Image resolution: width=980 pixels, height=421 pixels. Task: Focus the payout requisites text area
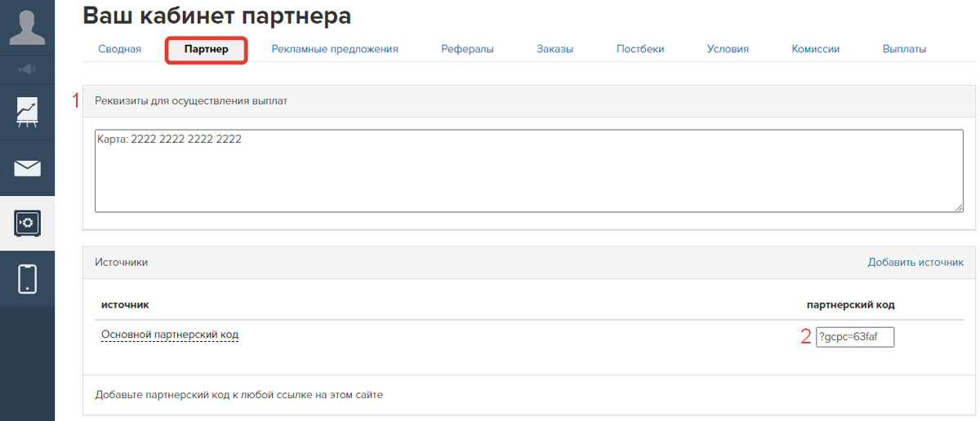tap(529, 171)
